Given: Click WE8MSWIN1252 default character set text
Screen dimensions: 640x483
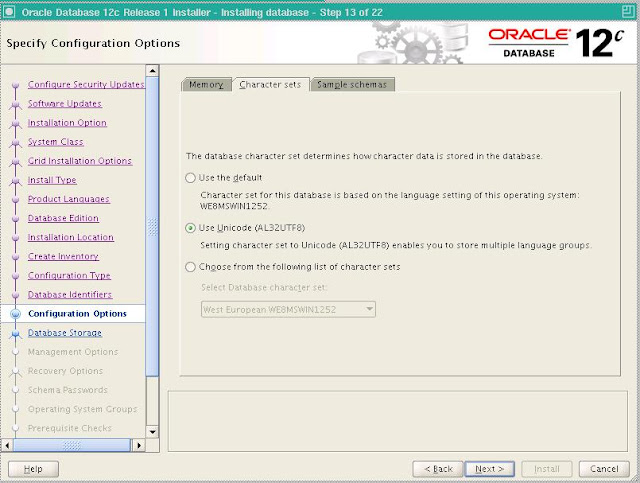Looking at the screenshot, I should (234, 207).
